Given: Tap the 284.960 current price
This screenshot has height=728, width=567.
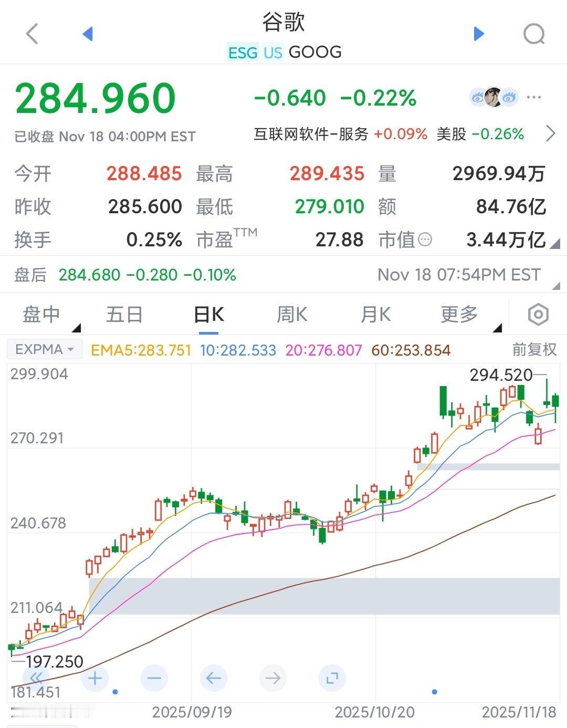Looking at the screenshot, I should 95,98.
